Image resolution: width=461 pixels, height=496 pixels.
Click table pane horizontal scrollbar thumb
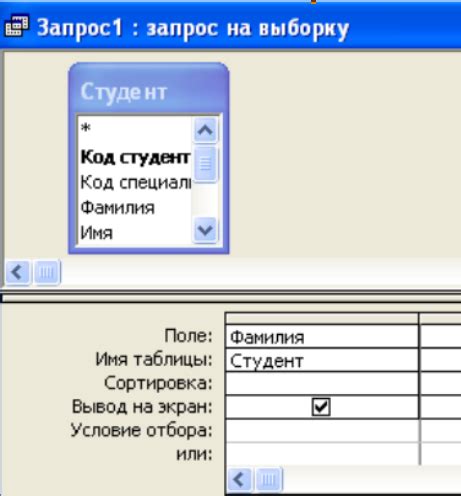point(47,273)
